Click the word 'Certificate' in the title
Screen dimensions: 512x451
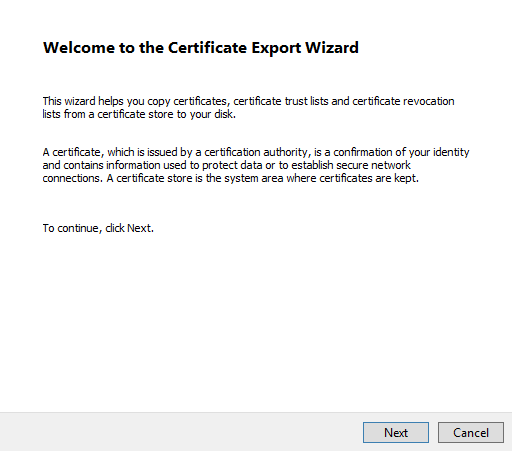tap(207, 47)
